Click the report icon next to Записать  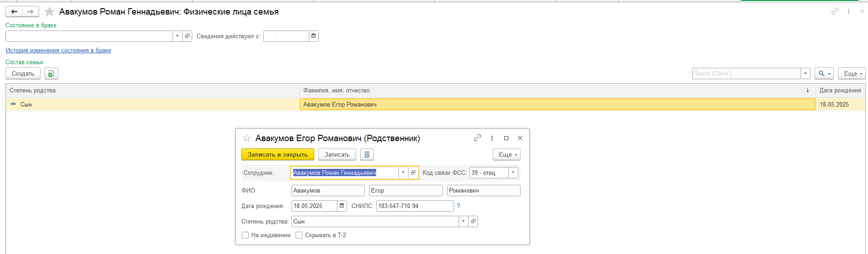coord(367,155)
